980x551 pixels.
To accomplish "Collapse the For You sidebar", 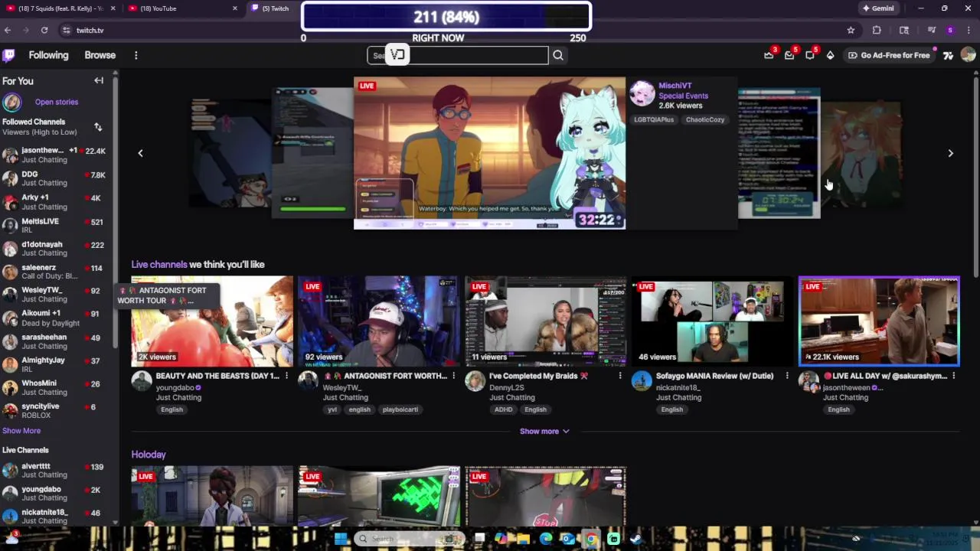I will click(99, 80).
